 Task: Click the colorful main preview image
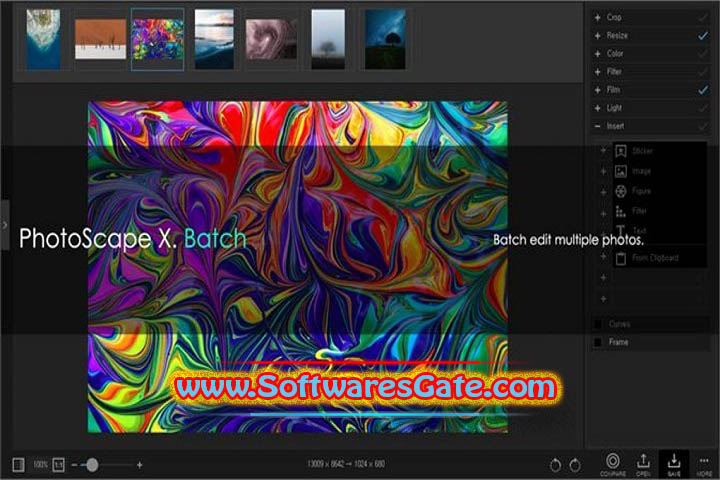point(298,267)
